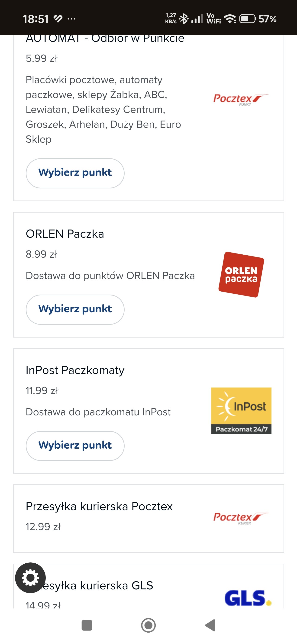Select InPost Paczkomaty delivery option title

tap(75, 370)
